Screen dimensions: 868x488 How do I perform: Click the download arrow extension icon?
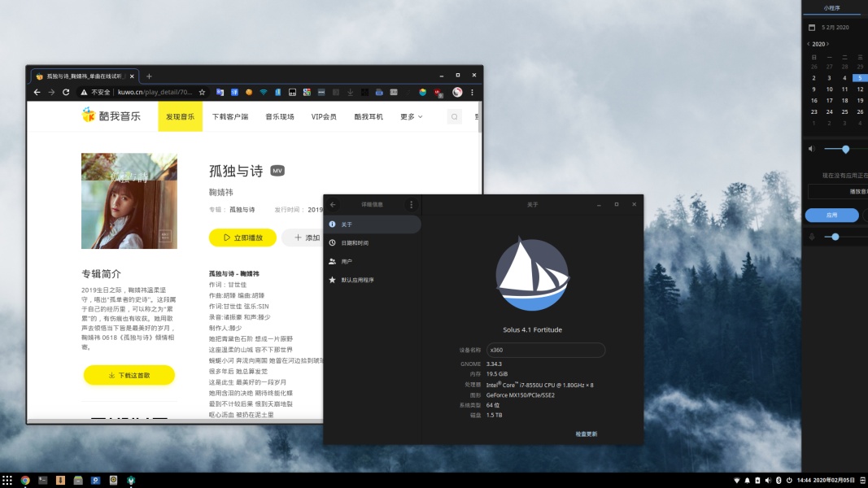(x=351, y=93)
